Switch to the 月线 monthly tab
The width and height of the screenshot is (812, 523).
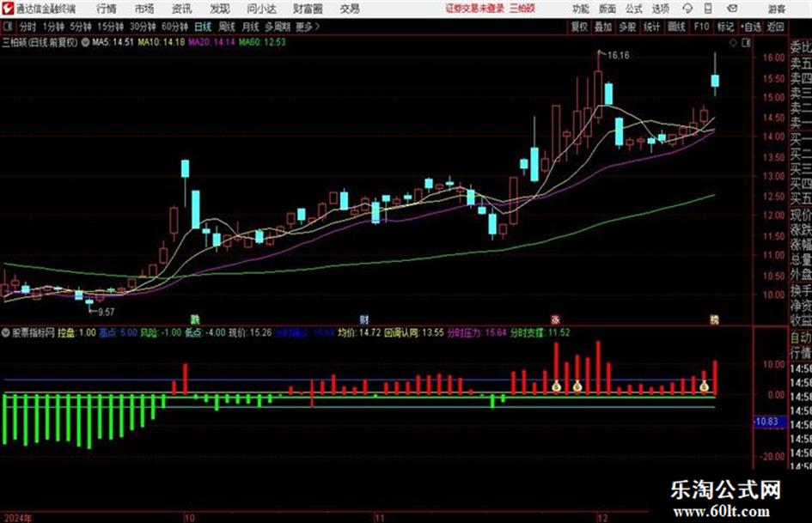pos(251,27)
